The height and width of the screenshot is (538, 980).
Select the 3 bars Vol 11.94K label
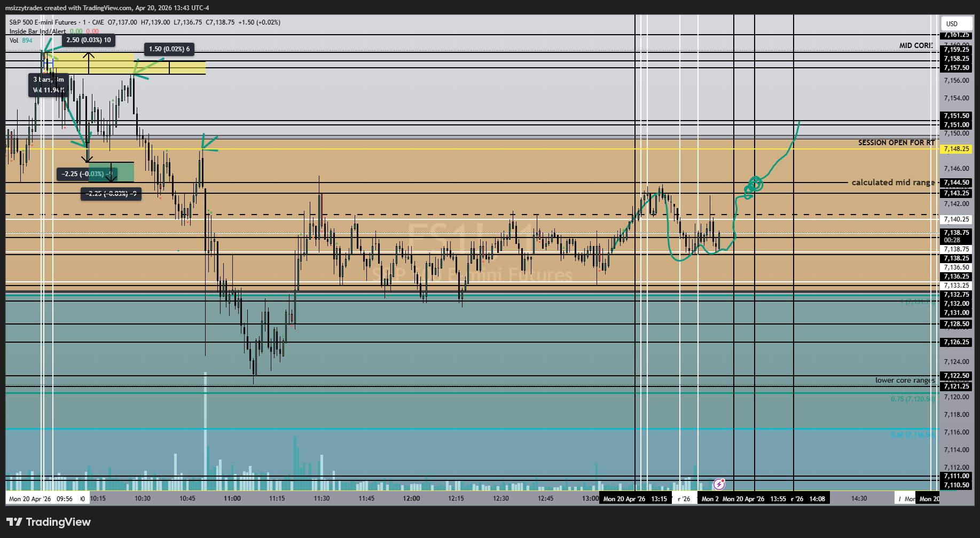coord(48,85)
